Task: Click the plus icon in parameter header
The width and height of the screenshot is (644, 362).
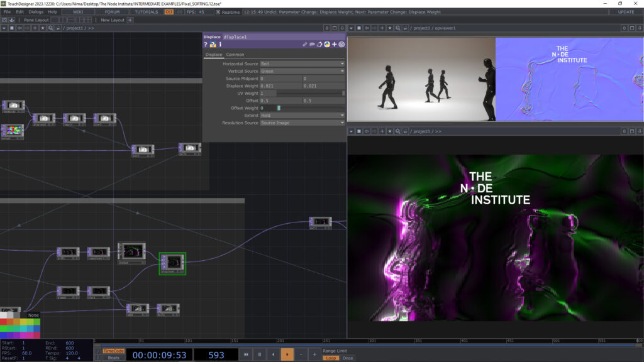Action: pos(334,45)
